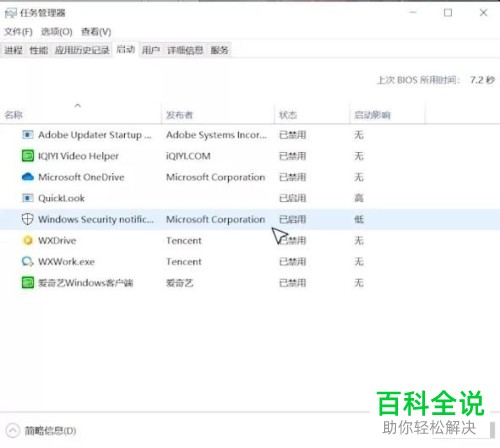Click the 低 startup impact for Windows Security
500x448 pixels.
[x=359, y=219]
